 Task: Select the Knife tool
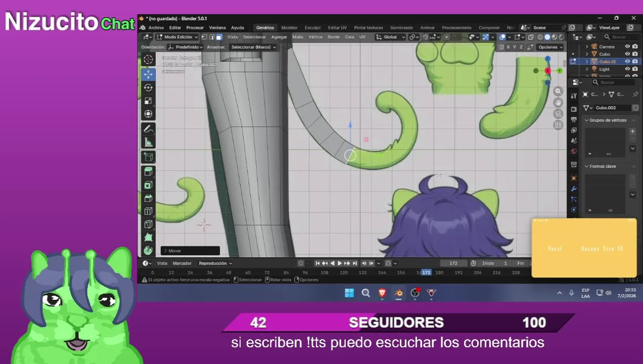pyautogui.click(x=148, y=224)
